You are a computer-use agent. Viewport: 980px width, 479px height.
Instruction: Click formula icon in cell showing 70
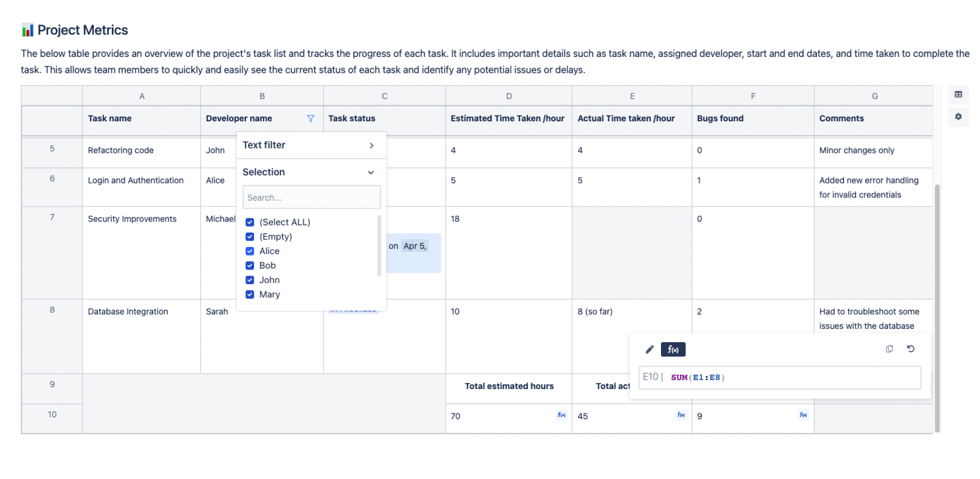pos(561,415)
